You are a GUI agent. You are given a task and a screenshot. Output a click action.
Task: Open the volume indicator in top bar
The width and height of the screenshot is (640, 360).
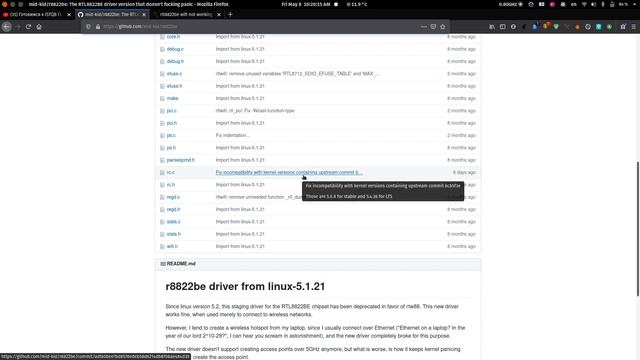593,4
